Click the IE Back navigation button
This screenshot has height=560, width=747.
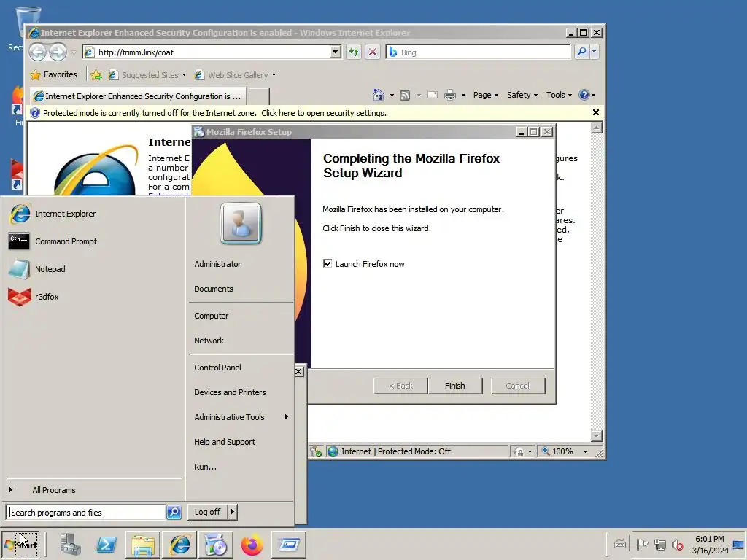pyautogui.click(x=38, y=52)
